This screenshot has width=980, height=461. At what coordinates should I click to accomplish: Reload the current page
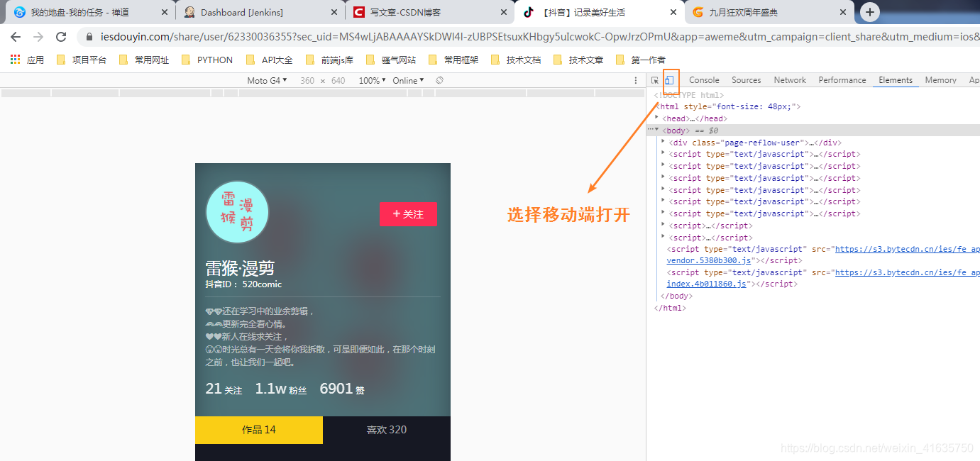tap(61, 37)
